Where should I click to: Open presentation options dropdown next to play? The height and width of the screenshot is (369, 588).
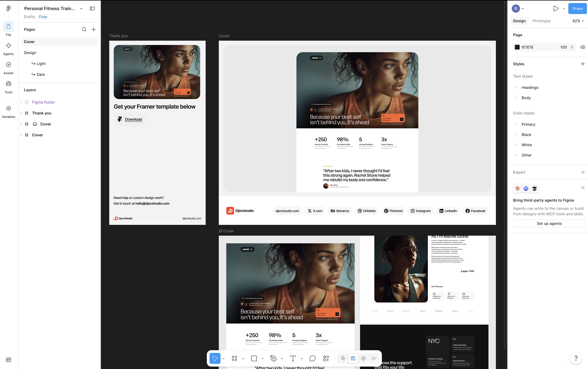click(x=564, y=9)
